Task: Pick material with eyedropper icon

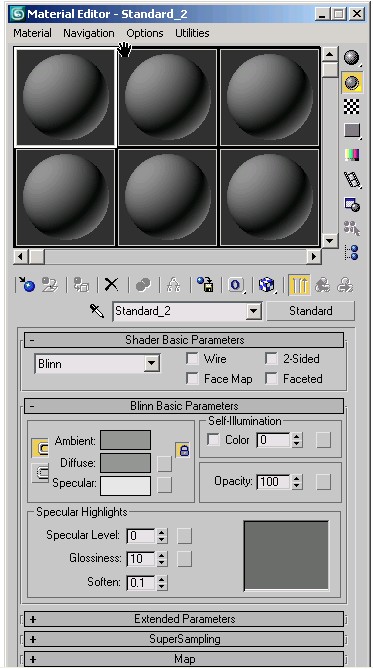Action: (x=97, y=311)
